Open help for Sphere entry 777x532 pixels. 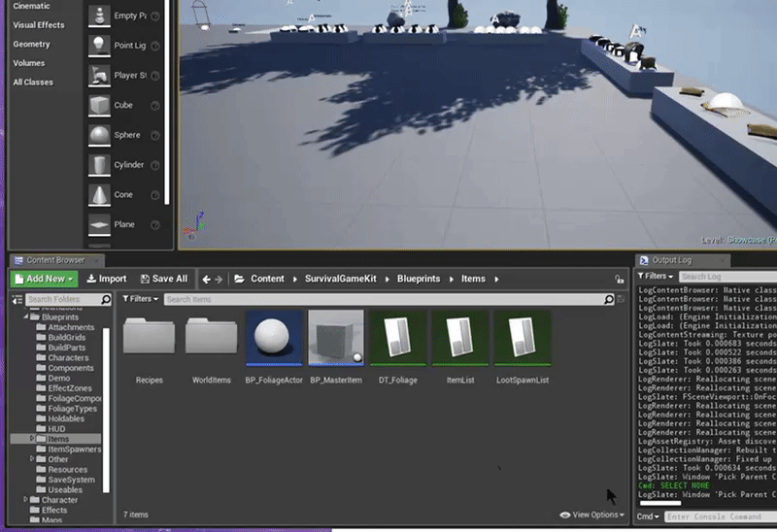(155, 135)
